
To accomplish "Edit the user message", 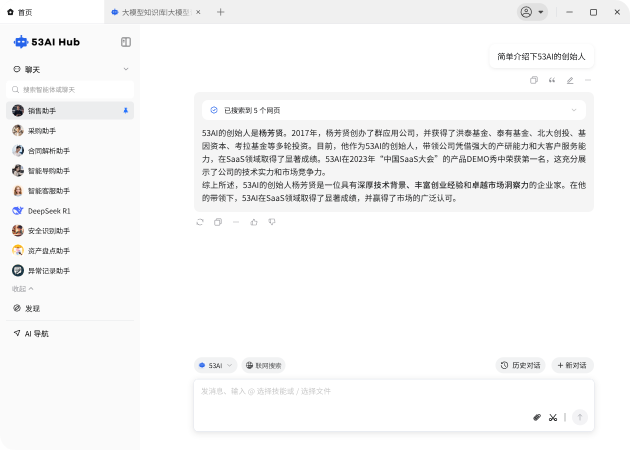I will coord(570,80).
